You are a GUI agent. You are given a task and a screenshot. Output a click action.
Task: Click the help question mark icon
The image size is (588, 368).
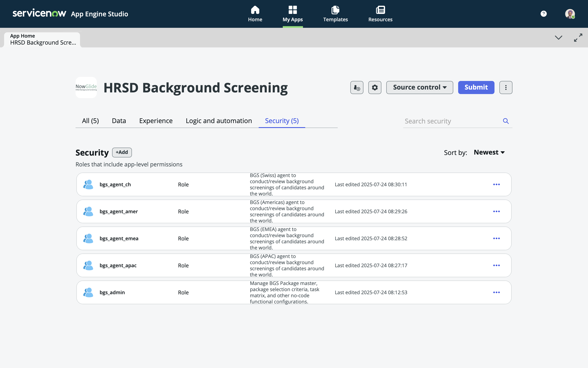point(543,14)
